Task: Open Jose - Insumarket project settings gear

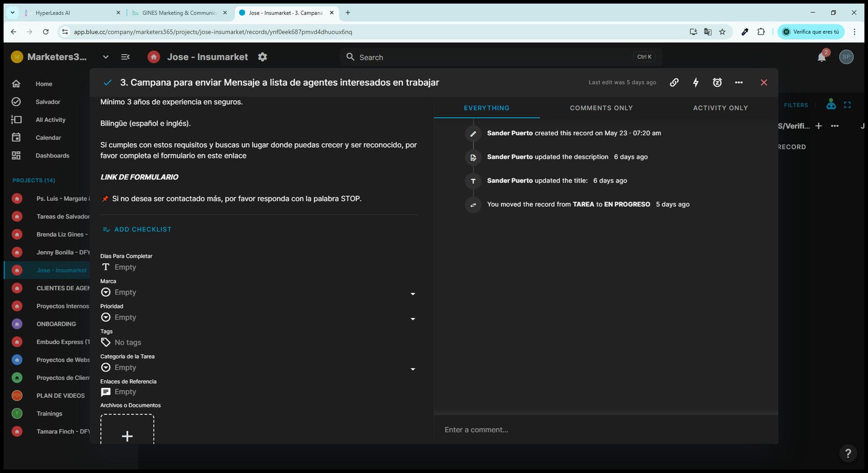Action: click(263, 57)
